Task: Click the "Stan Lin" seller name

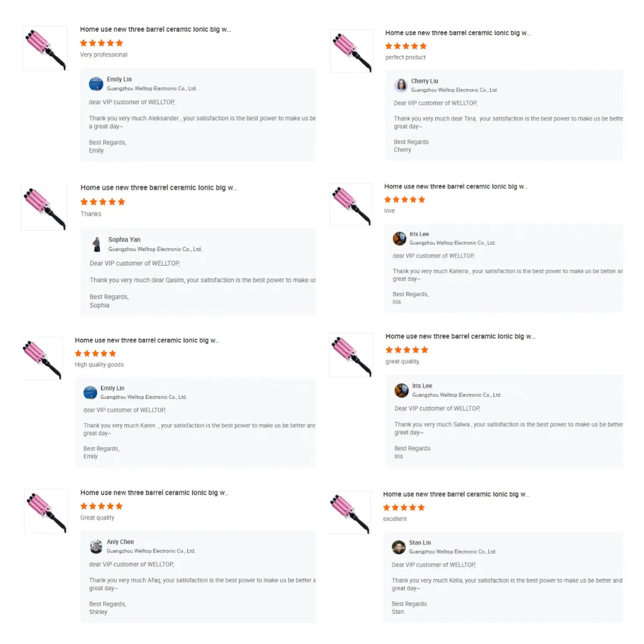Action: click(420, 543)
